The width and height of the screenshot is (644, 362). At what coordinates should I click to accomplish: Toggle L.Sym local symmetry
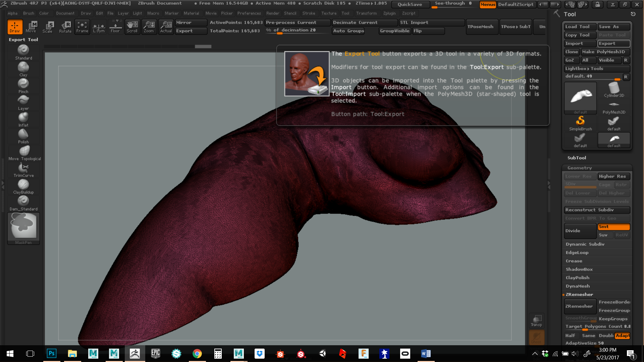pyautogui.click(x=99, y=27)
